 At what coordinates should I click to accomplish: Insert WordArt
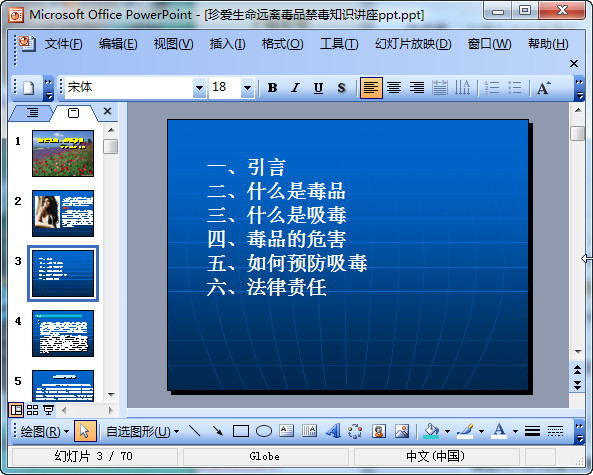332,431
